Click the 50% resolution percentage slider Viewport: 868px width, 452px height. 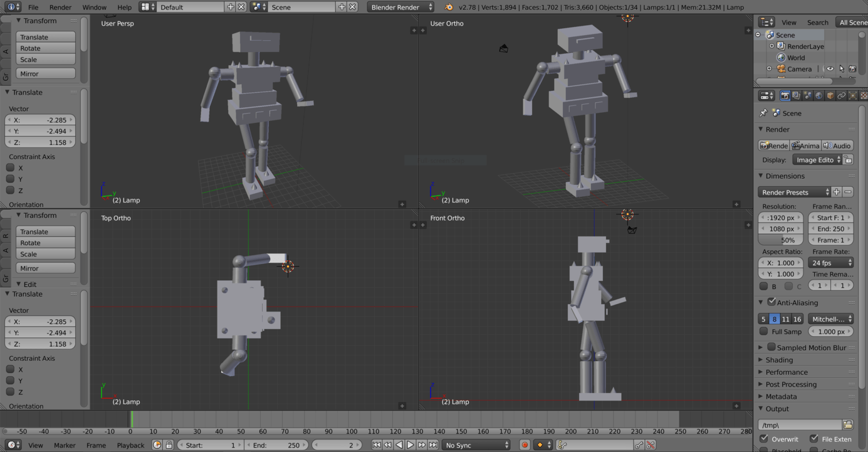pyautogui.click(x=780, y=239)
